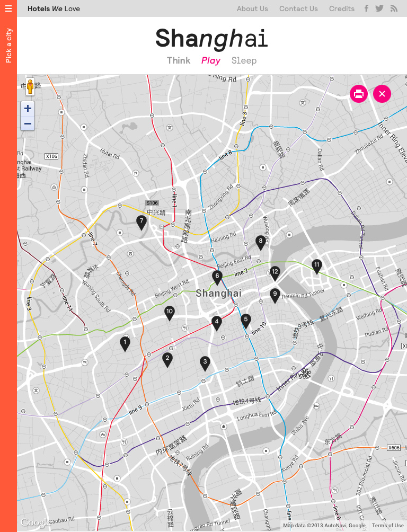Image resolution: width=407 pixels, height=532 pixels.
Task: Click map pin number 11
Action: tap(316, 266)
